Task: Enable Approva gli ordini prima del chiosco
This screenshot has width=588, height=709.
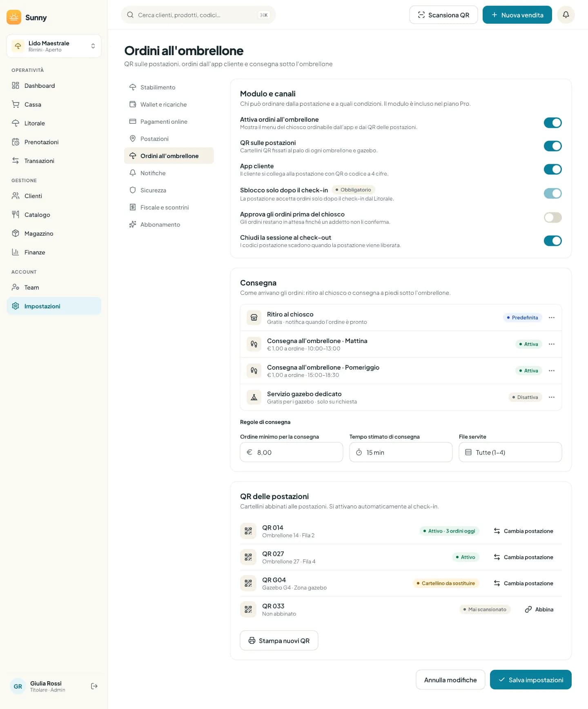Action: [552, 217]
